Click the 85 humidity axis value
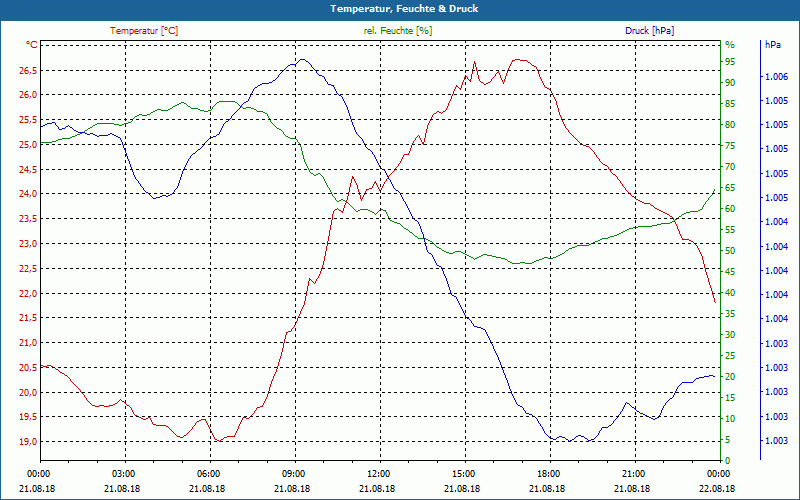Image resolution: width=800 pixels, height=500 pixels. click(x=730, y=104)
